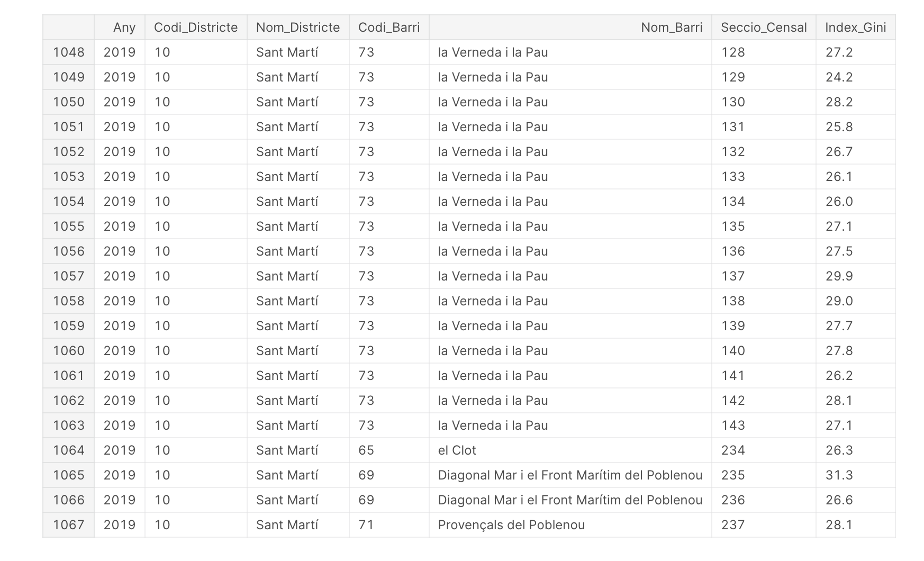Click the Gini value 27.8
This screenshot has height=561, width=924.
coord(839,351)
